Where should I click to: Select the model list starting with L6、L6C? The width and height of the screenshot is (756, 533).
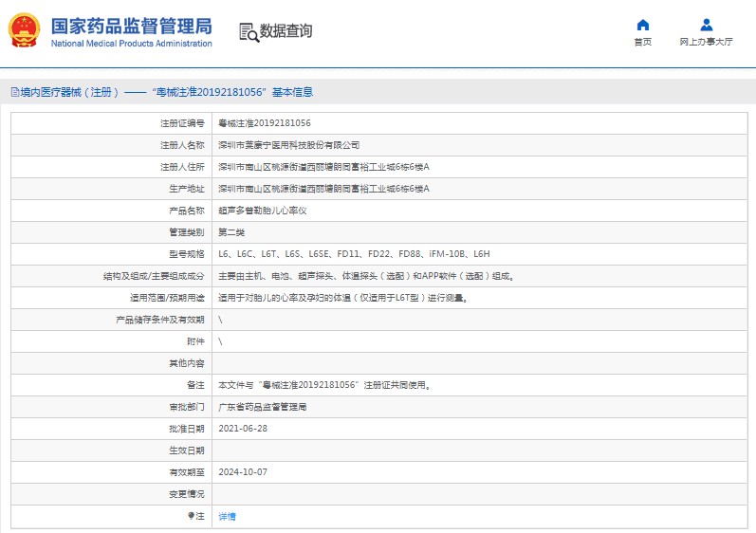click(354, 254)
